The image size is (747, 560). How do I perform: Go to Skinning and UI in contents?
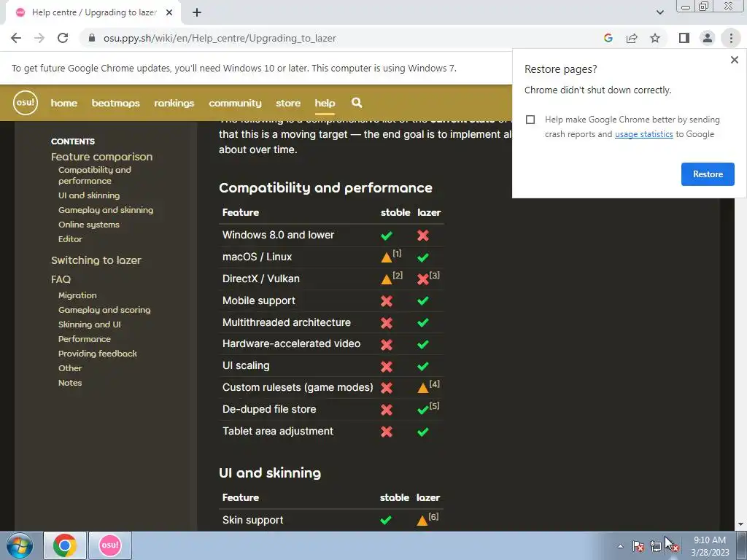[90, 324]
